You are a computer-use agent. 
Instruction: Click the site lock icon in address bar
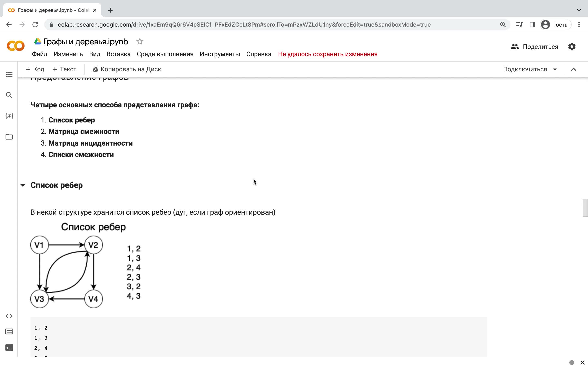(x=51, y=25)
